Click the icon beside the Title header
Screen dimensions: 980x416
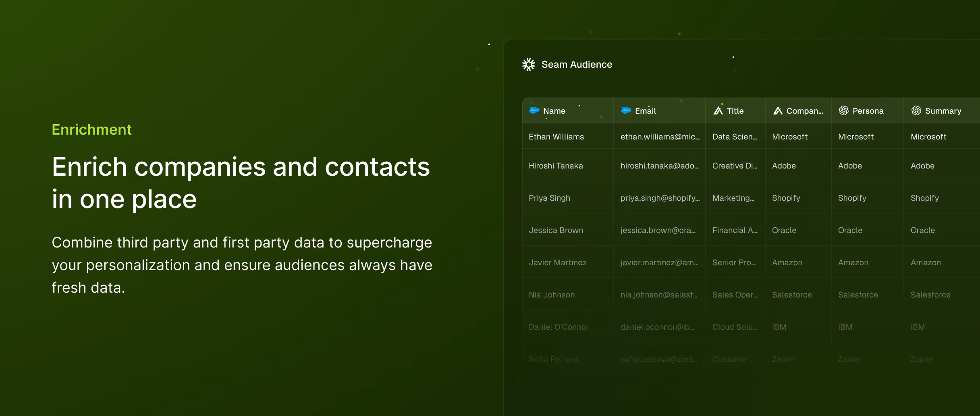click(718, 110)
